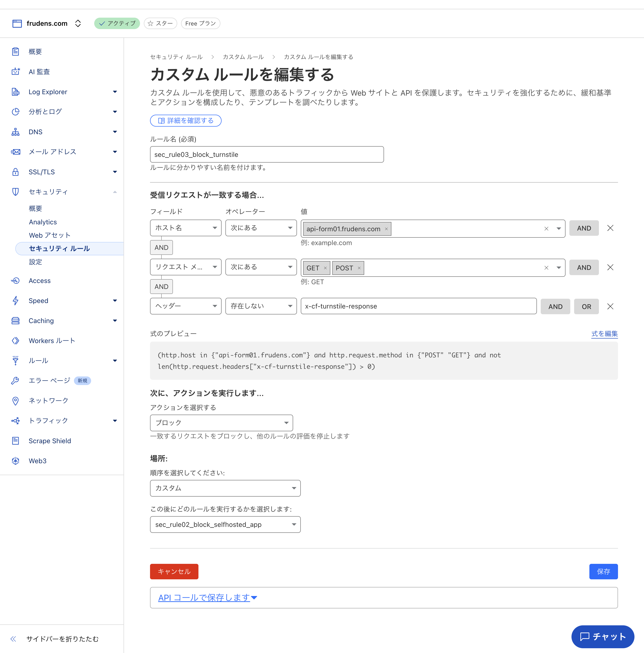This screenshot has width=644, height=653.
Task: Clear all hostname values
Action: pyautogui.click(x=546, y=228)
